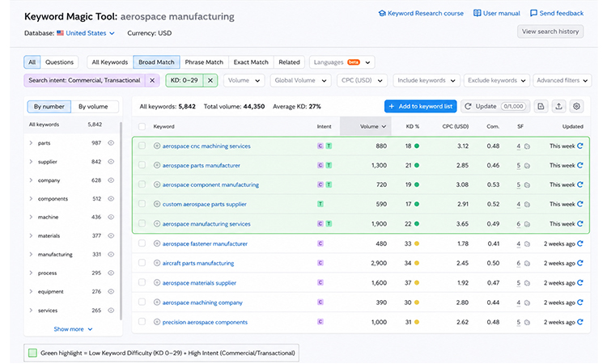Check aerospace fastener manufacturer checkbox
The image size is (607, 364).
(142, 243)
